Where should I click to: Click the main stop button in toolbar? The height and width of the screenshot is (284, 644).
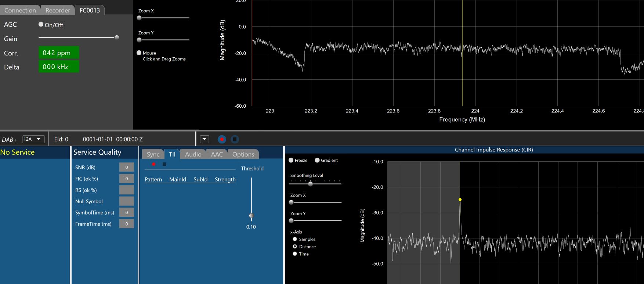pyautogui.click(x=235, y=139)
